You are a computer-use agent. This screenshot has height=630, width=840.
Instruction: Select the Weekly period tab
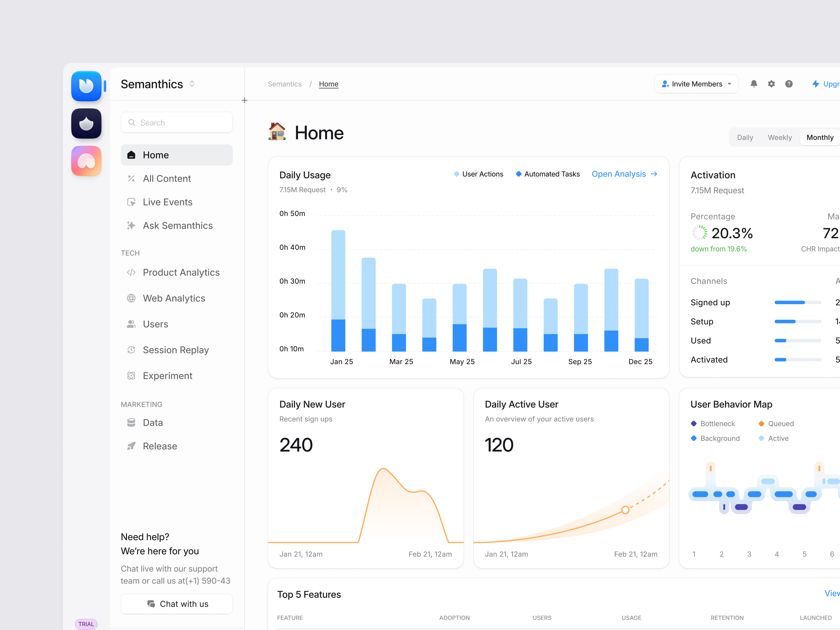780,138
